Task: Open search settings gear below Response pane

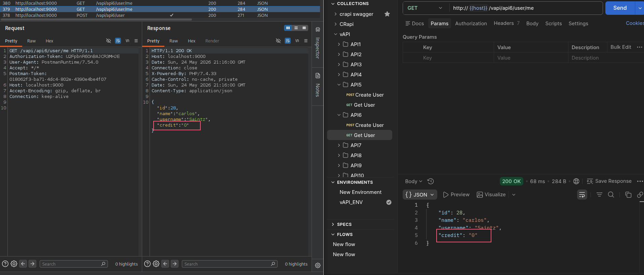Action: [156, 264]
